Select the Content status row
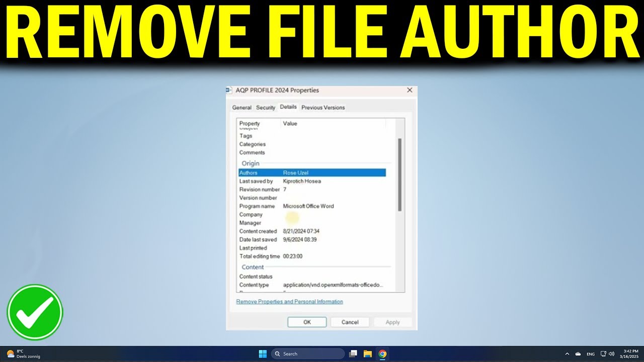Image resolution: width=644 pixels, height=362 pixels. 312,277
